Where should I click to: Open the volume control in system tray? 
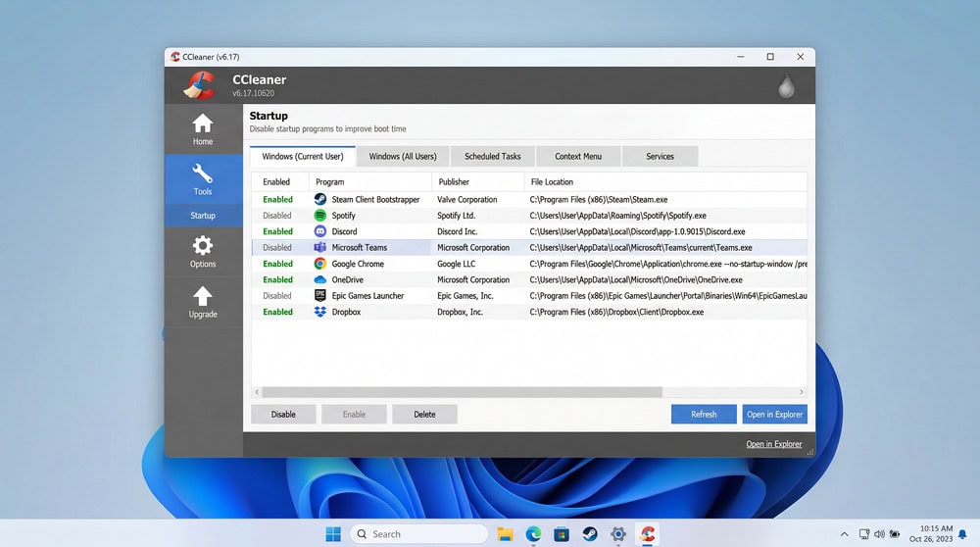click(x=879, y=534)
